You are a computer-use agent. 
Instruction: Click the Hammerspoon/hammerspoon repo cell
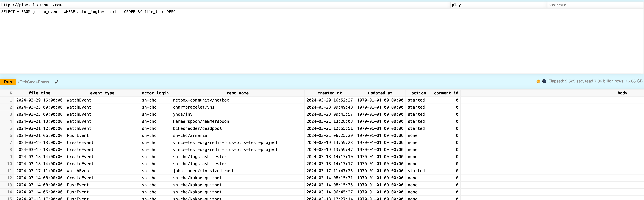[201, 121]
